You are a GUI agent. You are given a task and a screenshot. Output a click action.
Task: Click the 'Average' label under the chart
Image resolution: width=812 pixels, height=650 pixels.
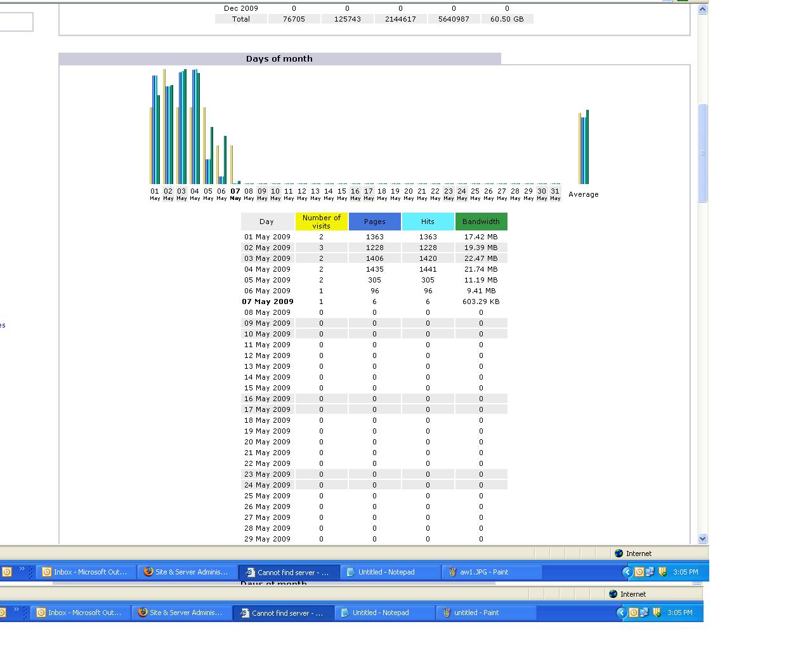(x=584, y=194)
